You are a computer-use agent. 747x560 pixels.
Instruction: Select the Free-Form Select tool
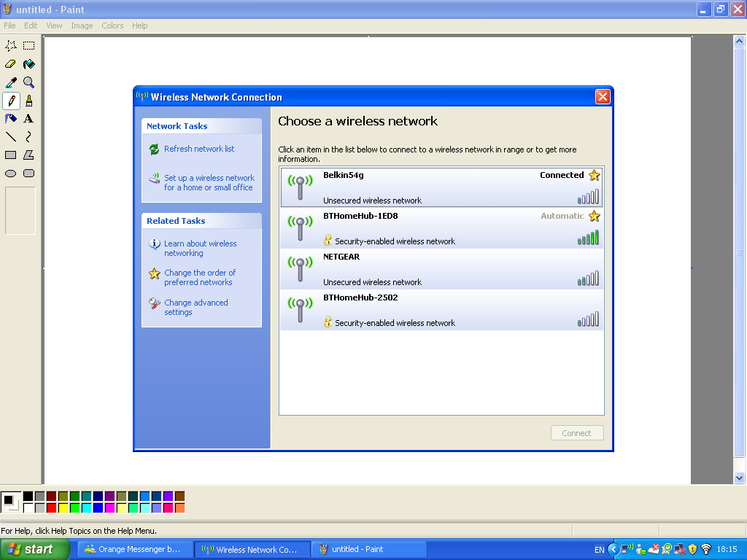11,46
